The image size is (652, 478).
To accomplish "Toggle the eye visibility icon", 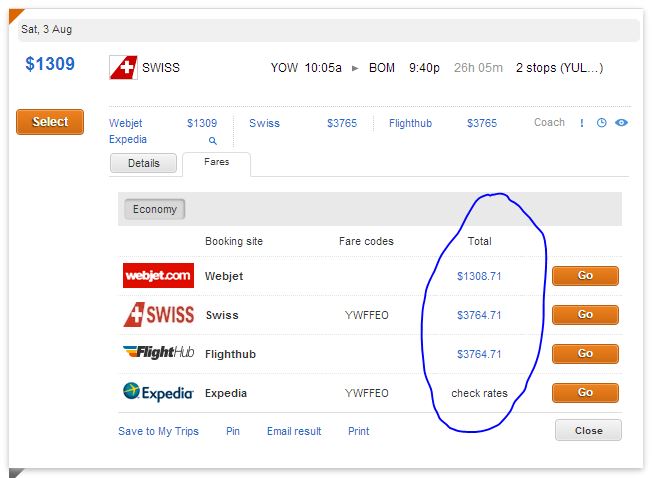I will pyautogui.click(x=621, y=123).
